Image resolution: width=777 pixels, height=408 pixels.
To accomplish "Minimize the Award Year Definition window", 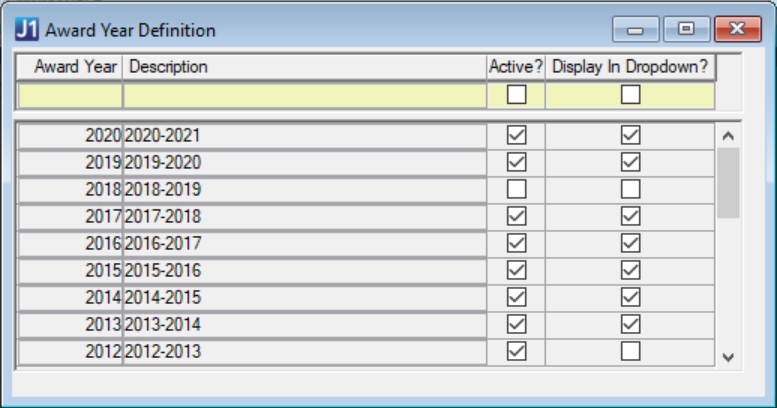I will point(632,30).
